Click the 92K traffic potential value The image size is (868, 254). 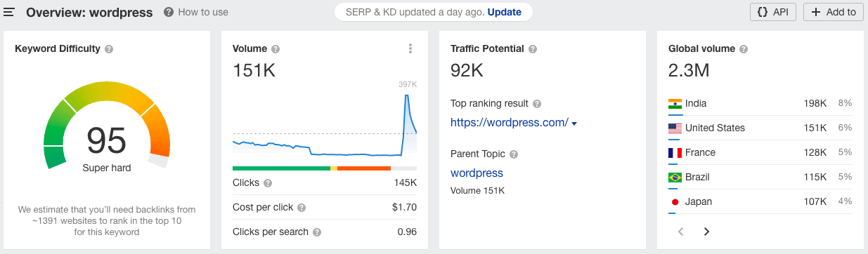click(467, 70)
